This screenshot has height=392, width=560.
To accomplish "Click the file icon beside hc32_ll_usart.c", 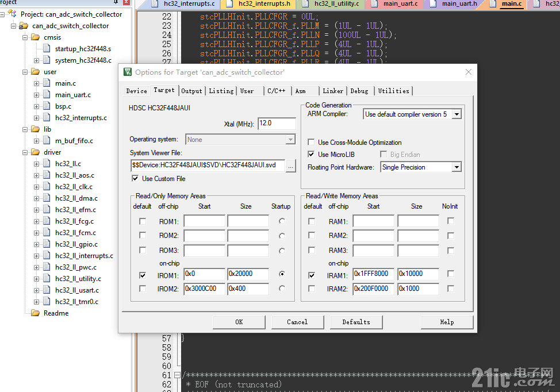I will 47,290.
